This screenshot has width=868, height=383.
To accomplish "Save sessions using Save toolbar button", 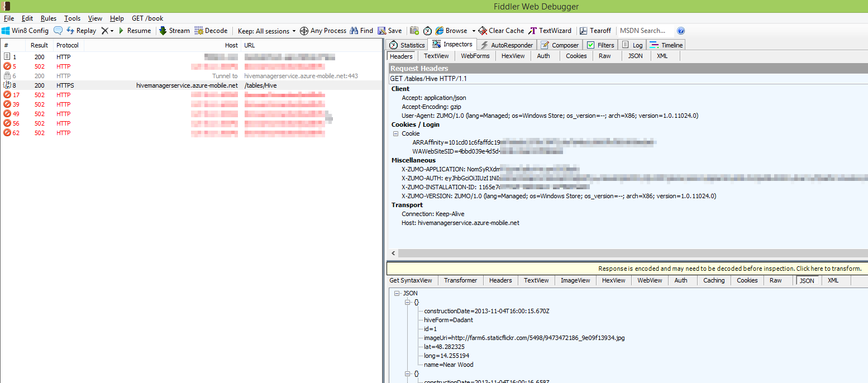I will pyautogui.click(x=390, y=31).
